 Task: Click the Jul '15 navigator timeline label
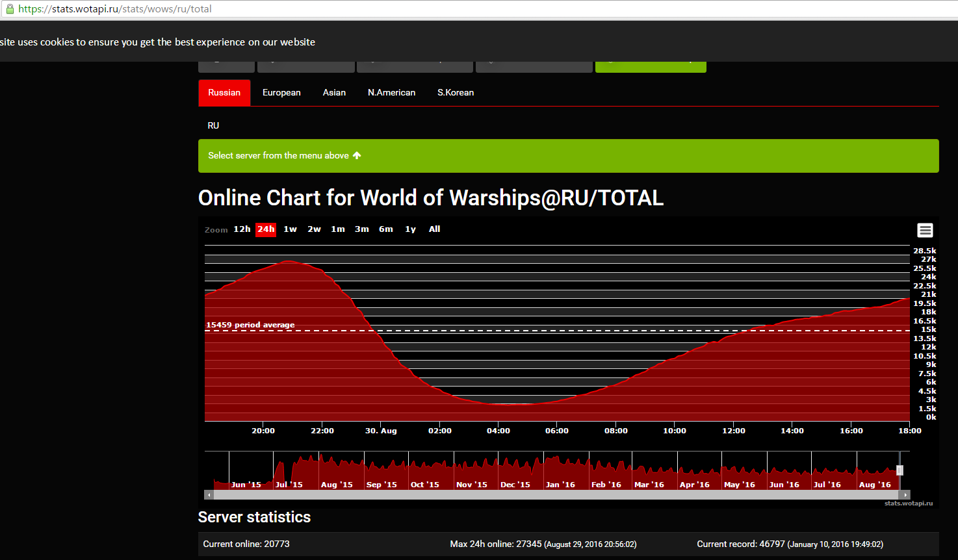pyautogui.click(x=289, y=485)
